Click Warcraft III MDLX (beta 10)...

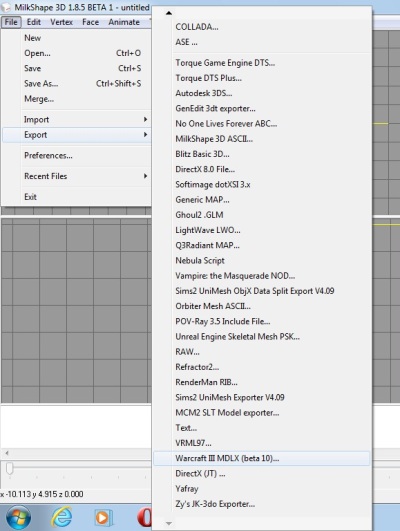261,459
